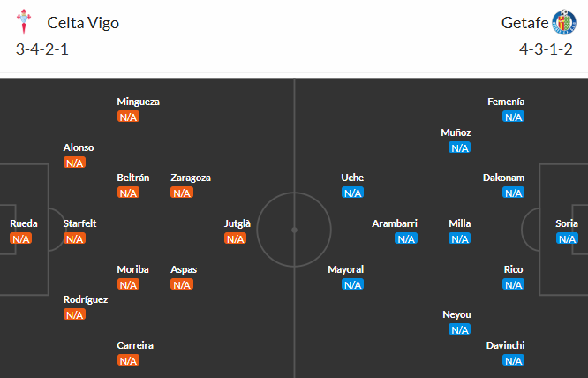Click player Dakonam's name
The width and height of the screenshot is (588, 378).
click(x=503, y=178)
